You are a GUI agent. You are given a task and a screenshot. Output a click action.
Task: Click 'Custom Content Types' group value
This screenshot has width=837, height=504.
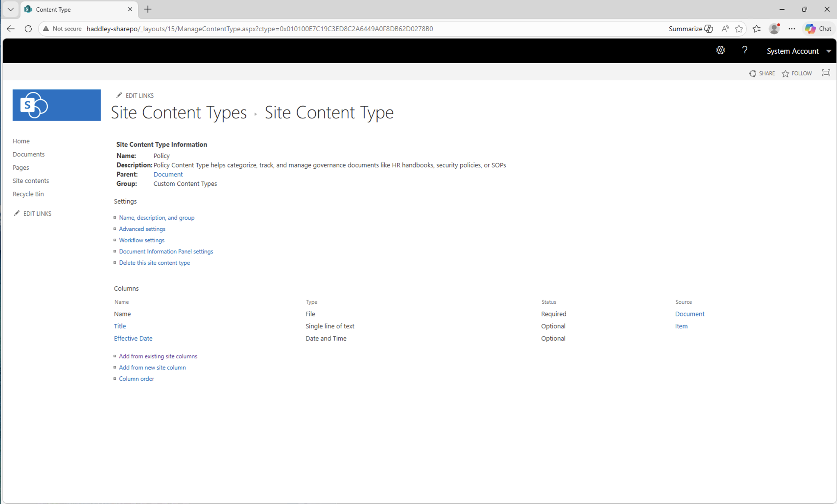coord(185,184)
